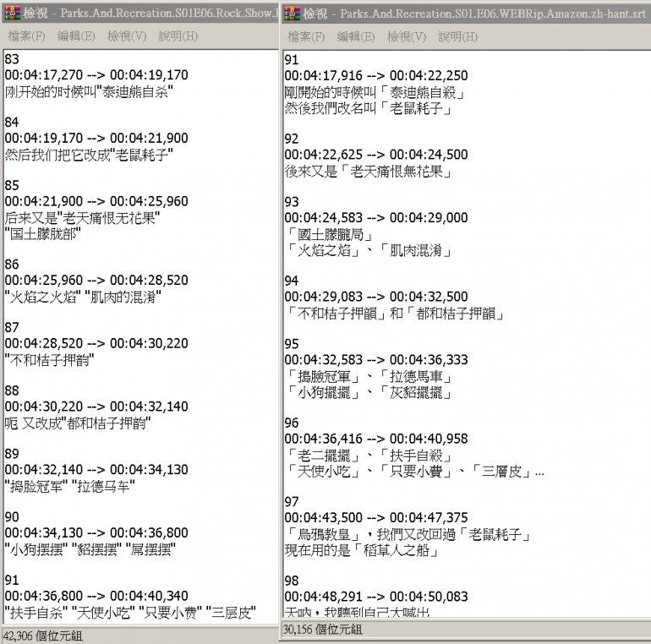
Task: Click line "小狗摆摆" "貂摆摆" "犀摆摆"
Action: click(90, 549)
